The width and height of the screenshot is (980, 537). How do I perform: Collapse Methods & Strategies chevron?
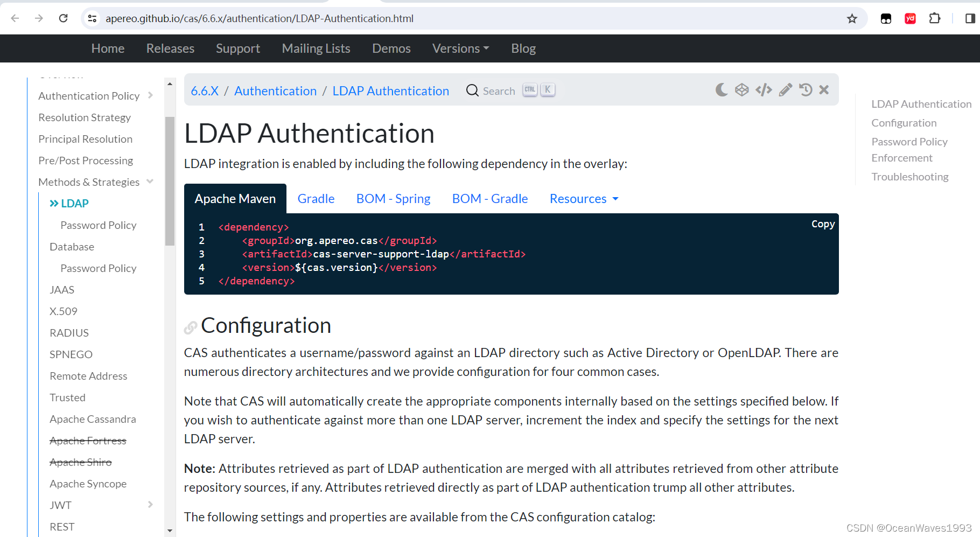coord(150,182)
